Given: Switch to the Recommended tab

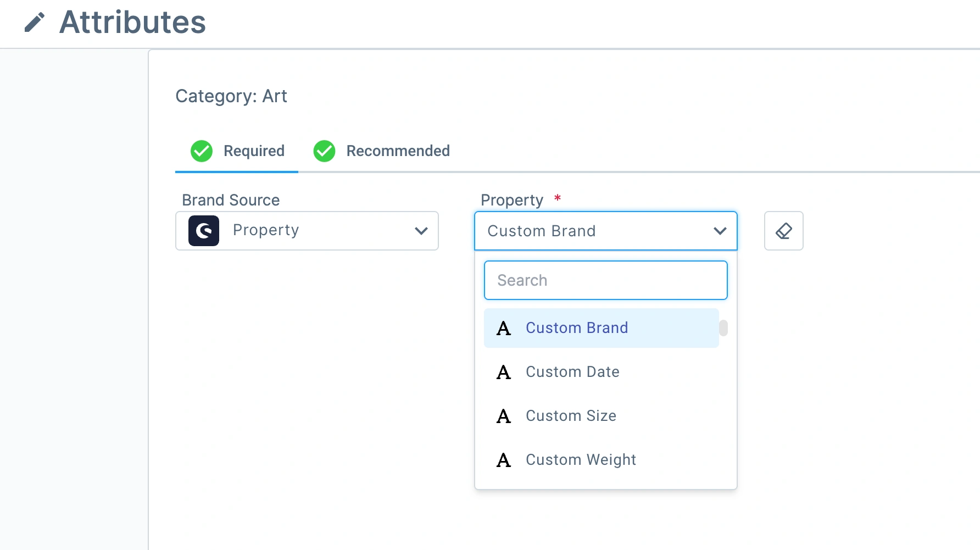Looking at the screenshot, I should coord(398,151).
